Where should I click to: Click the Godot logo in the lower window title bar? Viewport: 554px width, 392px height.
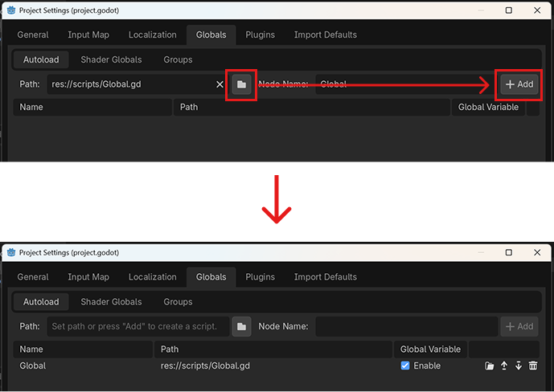[x=11, y=252]
